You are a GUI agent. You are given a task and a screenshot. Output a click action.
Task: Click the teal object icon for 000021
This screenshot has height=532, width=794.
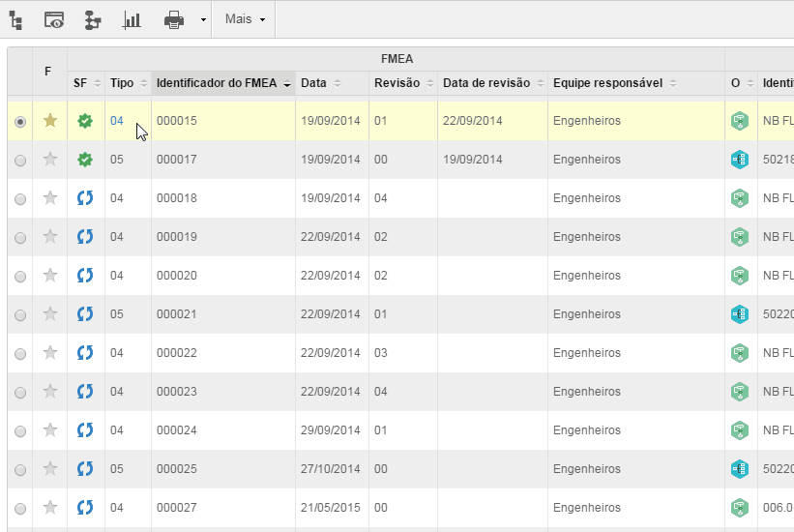point(740,314)
